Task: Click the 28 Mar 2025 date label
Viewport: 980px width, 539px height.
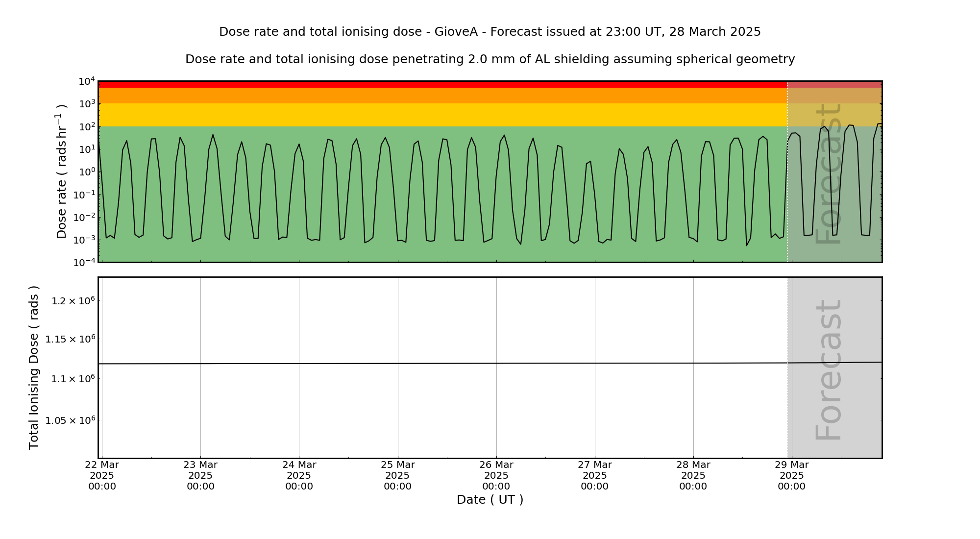Action: (693, 475)
